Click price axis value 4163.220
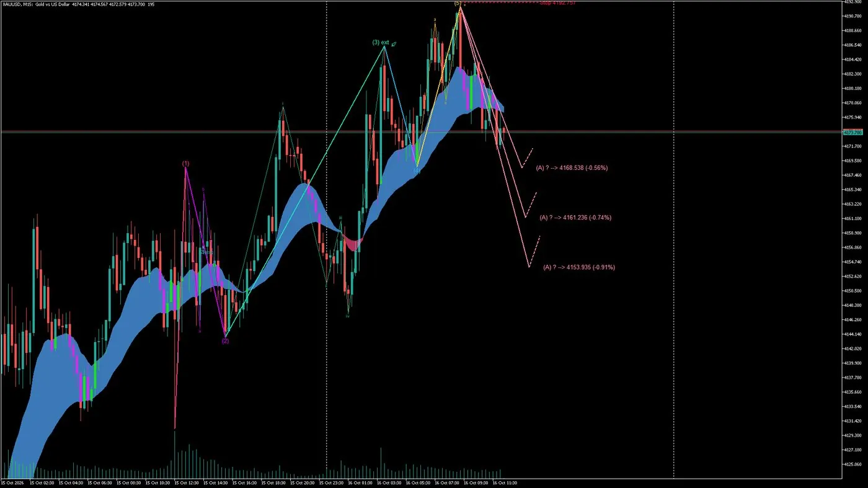868x488 pixels. [x=853, y=204]
